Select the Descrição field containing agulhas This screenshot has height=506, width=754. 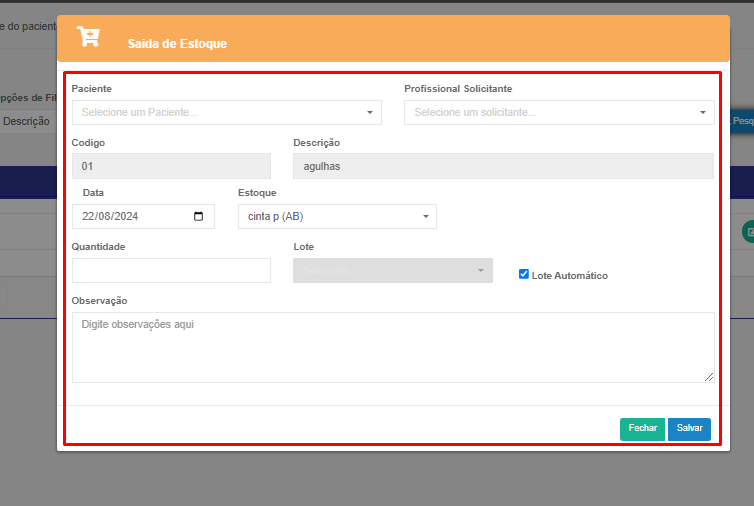pyautogui.click(x=503, y=166)
